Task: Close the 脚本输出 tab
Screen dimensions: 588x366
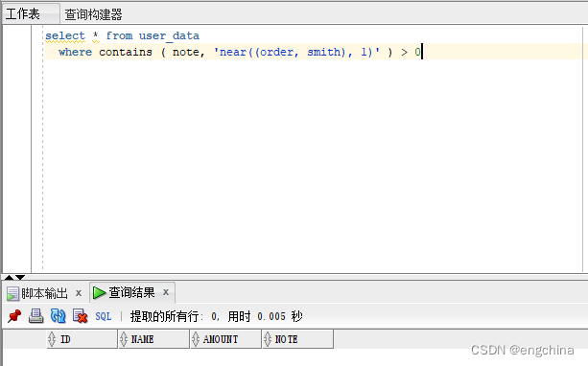Action: tap(79, 293)
